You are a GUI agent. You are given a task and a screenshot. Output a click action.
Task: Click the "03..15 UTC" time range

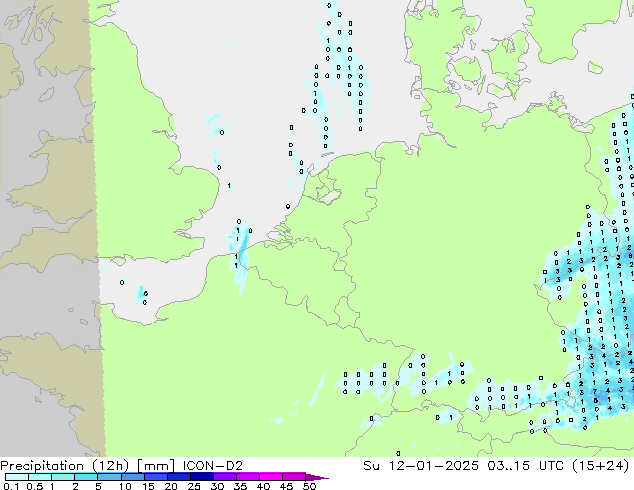click(526, 466)
